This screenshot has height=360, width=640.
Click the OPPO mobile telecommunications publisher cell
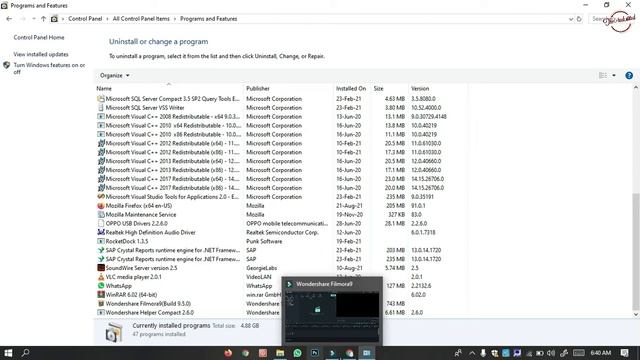(287, 223)
